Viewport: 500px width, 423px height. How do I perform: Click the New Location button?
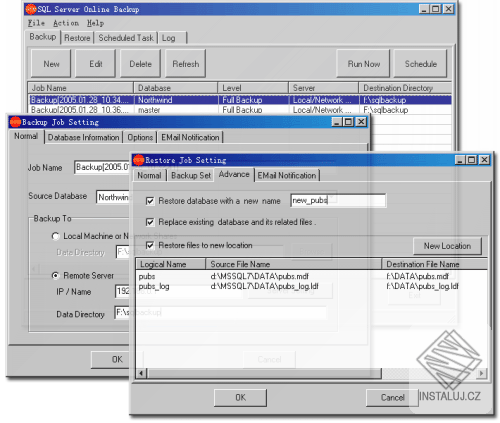coord(447,246)
